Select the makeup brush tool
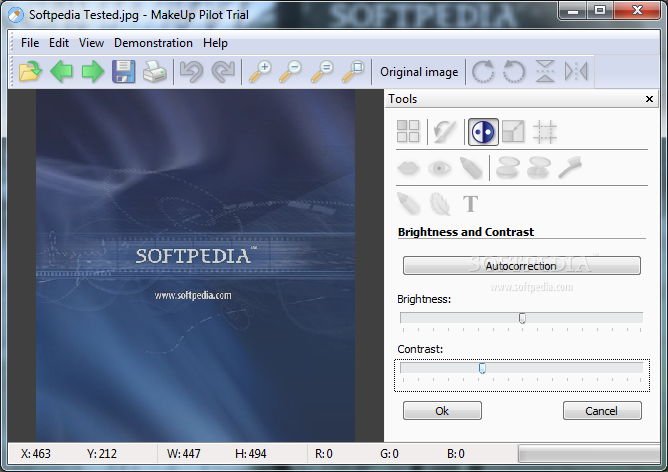 pyautogui.click(x=570, y=168)
